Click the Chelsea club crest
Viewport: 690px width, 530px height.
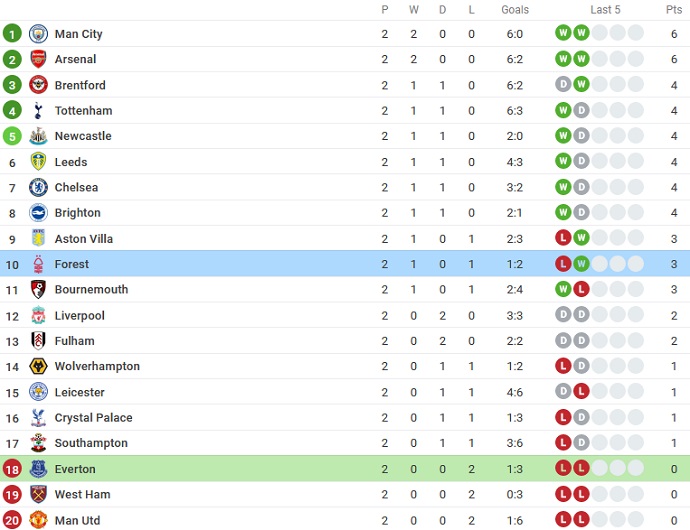[38, 188]
